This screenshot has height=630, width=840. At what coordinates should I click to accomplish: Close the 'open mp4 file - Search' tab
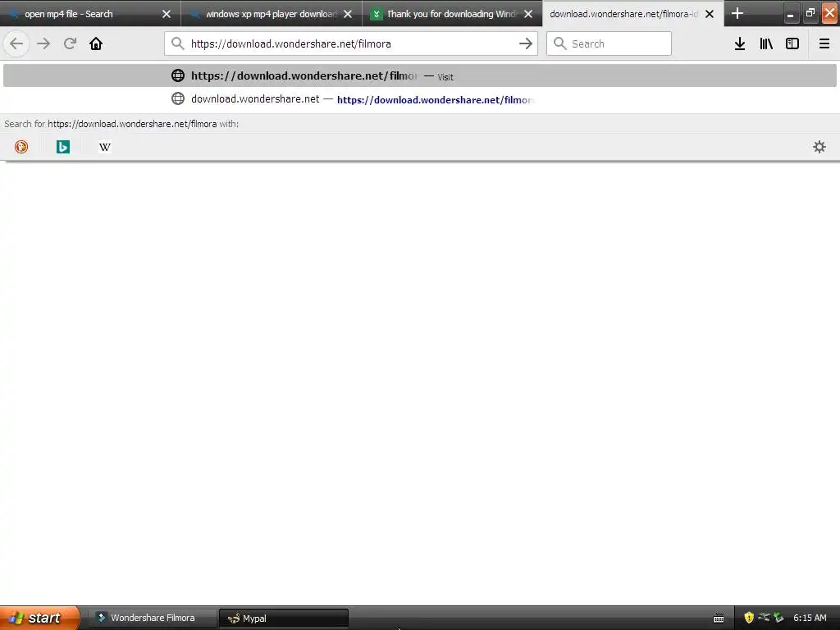tap(167, 14)
